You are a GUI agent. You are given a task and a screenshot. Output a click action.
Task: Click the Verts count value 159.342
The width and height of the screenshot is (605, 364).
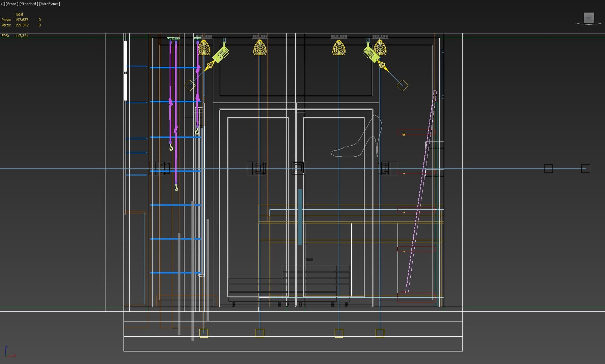point(22,25)
